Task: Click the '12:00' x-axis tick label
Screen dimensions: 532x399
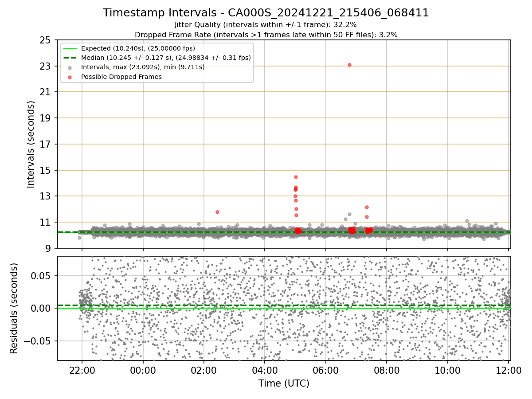Action: point(509,370)
